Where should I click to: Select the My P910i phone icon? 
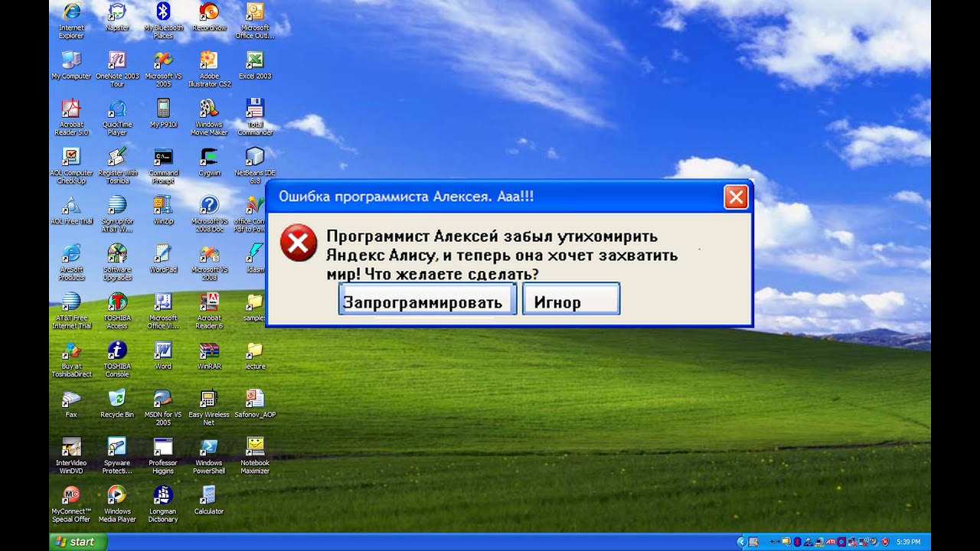(163, 113)
